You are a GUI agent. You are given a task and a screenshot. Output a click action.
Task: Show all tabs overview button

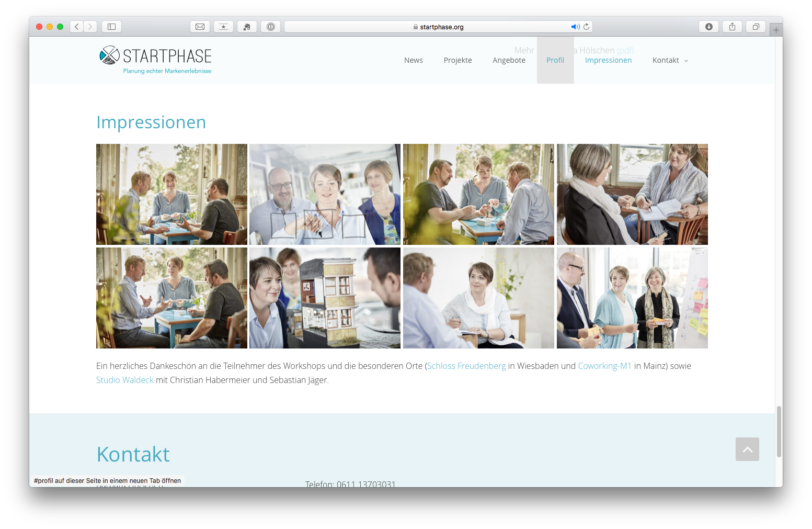coord(756,27)
